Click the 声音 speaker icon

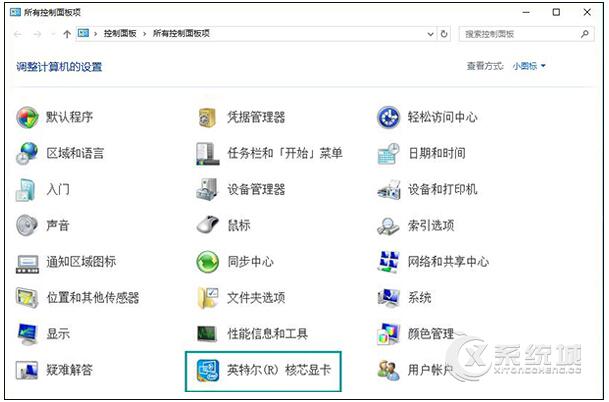[x=27, y=225]
